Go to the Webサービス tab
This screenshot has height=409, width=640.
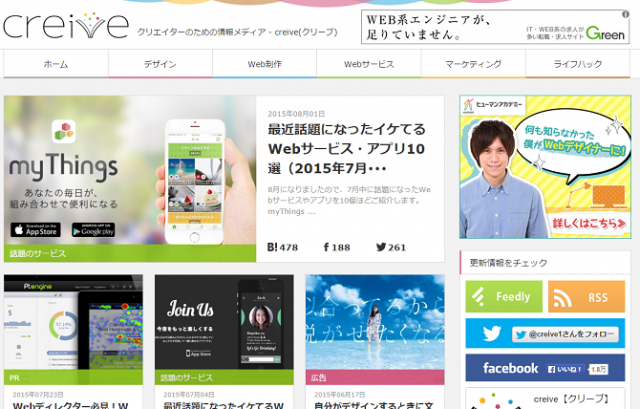point(369,64)
